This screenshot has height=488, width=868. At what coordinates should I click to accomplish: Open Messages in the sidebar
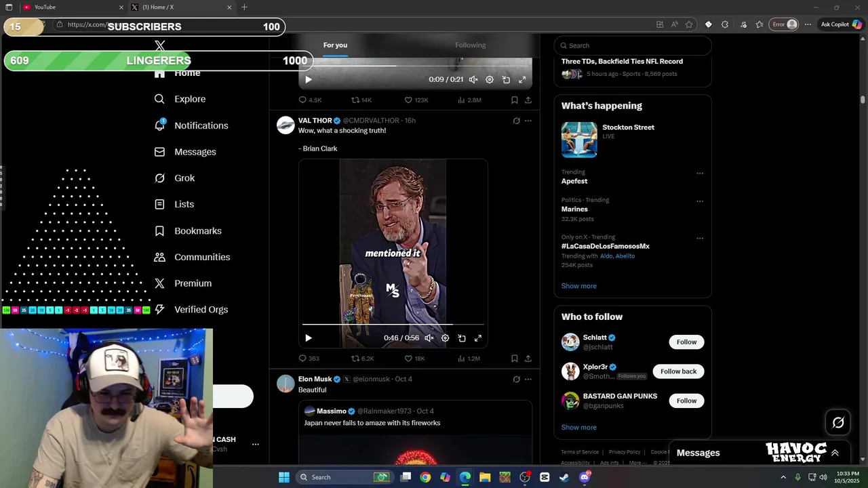185,152
